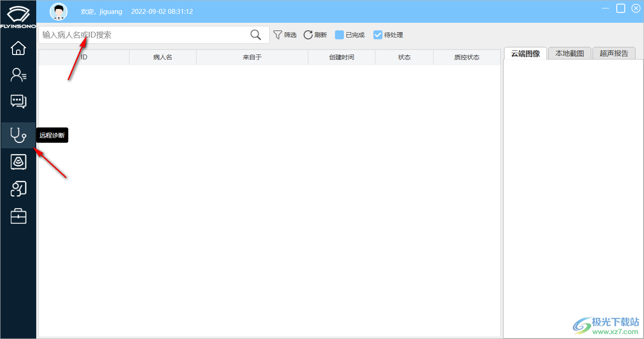Sort by the 质控状态 column header
644x339 pixels.
coord(467,57)
